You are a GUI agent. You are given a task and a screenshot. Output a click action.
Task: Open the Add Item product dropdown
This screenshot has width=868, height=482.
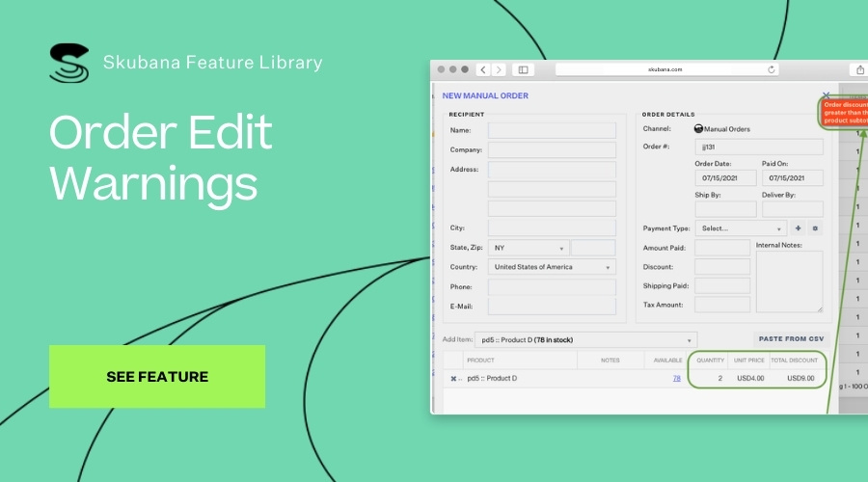pos(585,339)
